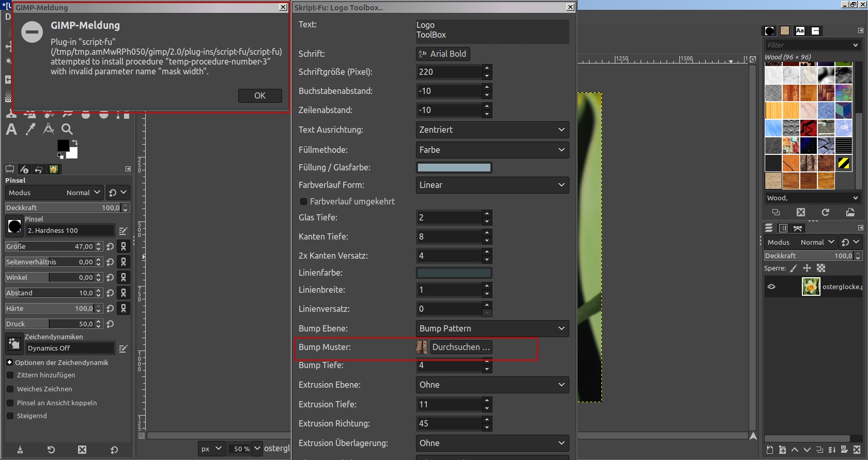Open the Undo History tab

(x=39, y=169)
